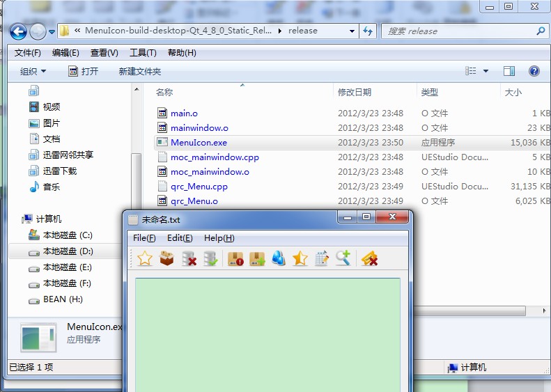Click the magnifier with green plus icon
The image size is (551, 392).
click(x=343, y=258)
